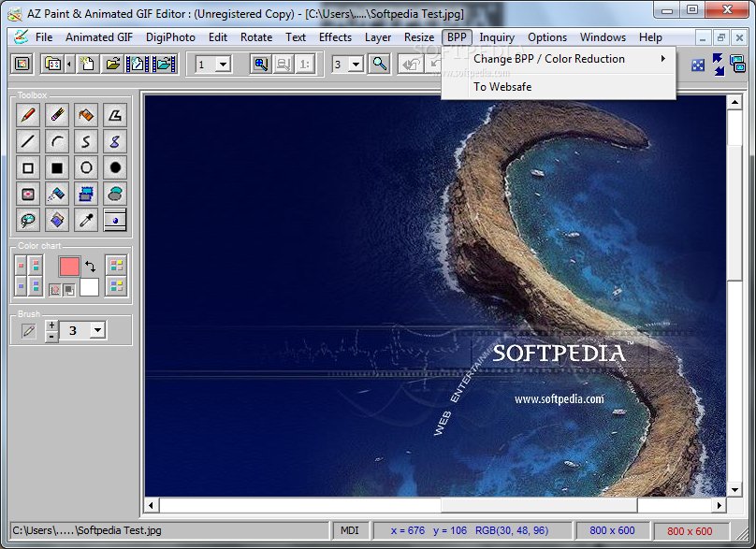Click the blue dotted grid icon
This screenshot has width=756, height=549.
tap(698, 65)
